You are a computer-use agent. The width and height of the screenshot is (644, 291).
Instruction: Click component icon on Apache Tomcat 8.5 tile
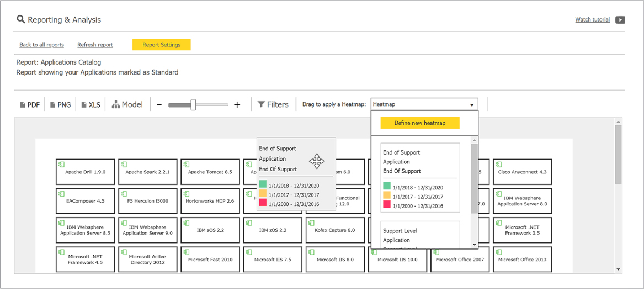pos(185,164)
